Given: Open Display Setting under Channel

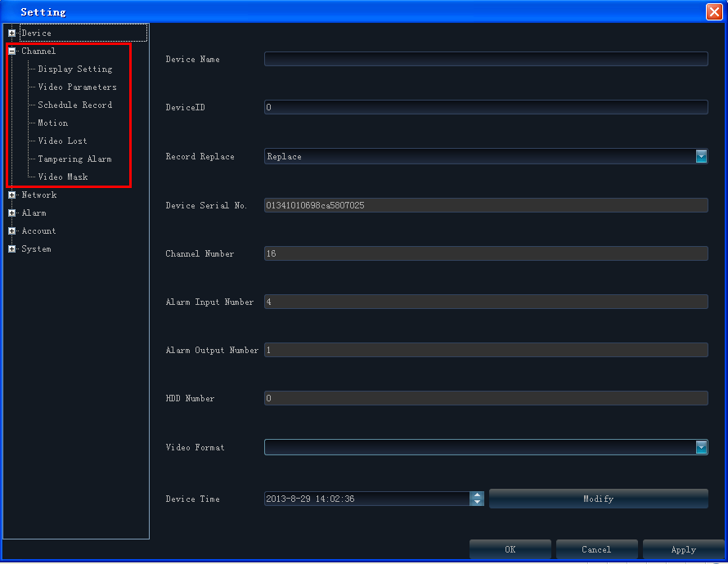Looking at the screenshot, I should pyautogui.click(x=75, y=69).
